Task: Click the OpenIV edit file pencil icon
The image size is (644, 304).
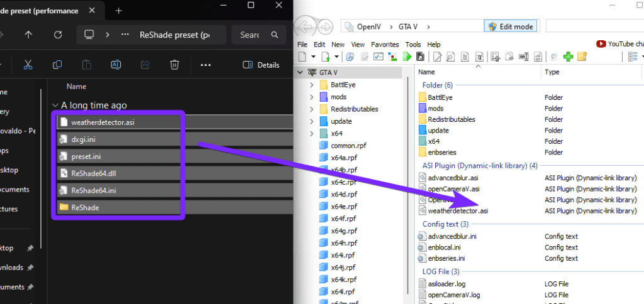Action: 438,57
